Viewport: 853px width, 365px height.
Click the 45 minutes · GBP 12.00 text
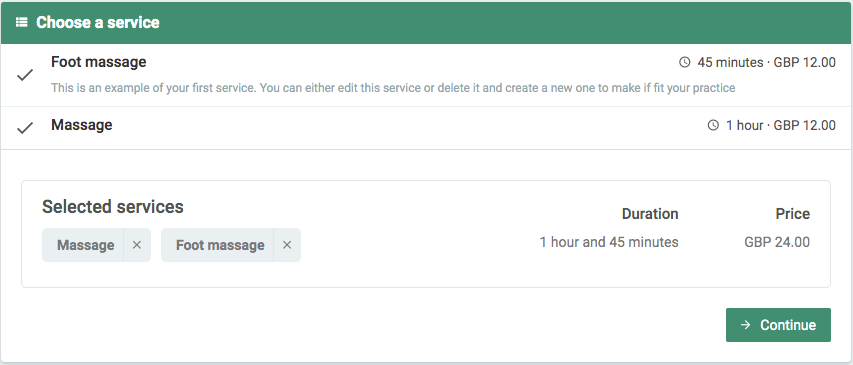click(767, 63)
